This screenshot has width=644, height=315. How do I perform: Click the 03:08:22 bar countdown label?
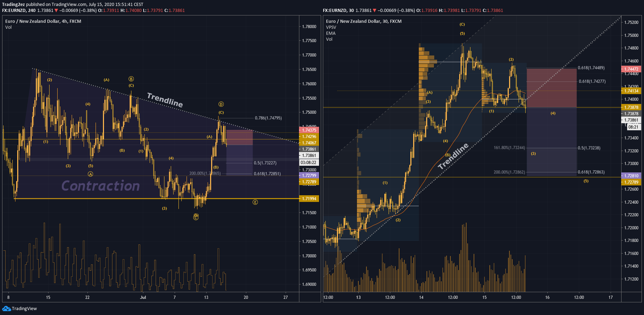pyautogui.click(x=309, y=163)
